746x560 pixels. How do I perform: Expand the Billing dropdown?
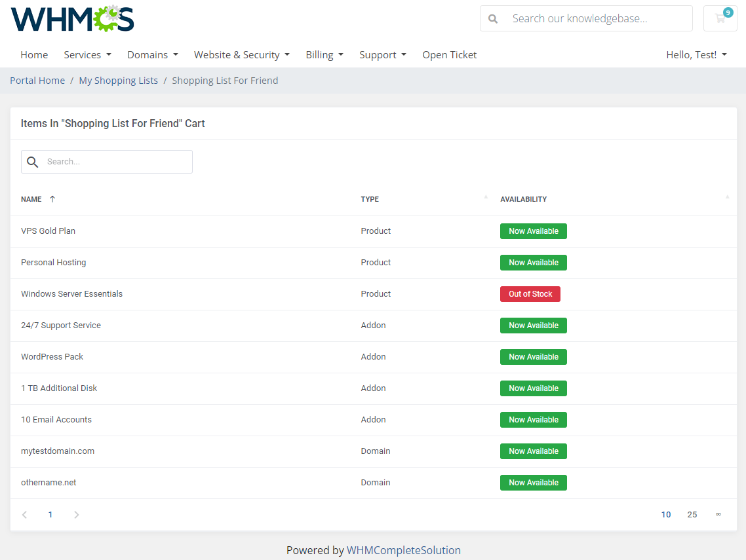(x=324, y=54)
